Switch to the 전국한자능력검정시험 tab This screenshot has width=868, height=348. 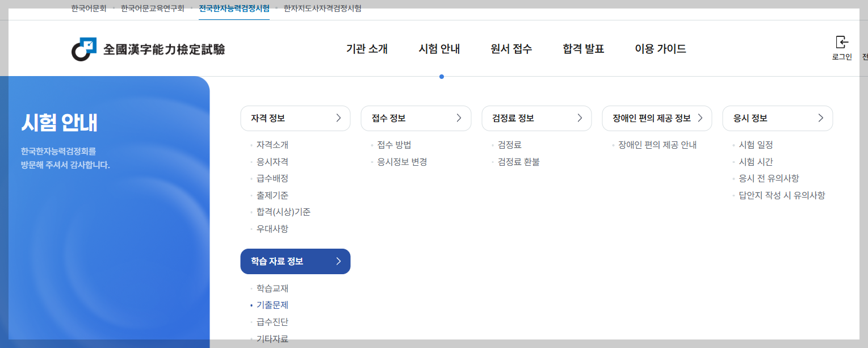pyautogui.click(x=234, y=8)
